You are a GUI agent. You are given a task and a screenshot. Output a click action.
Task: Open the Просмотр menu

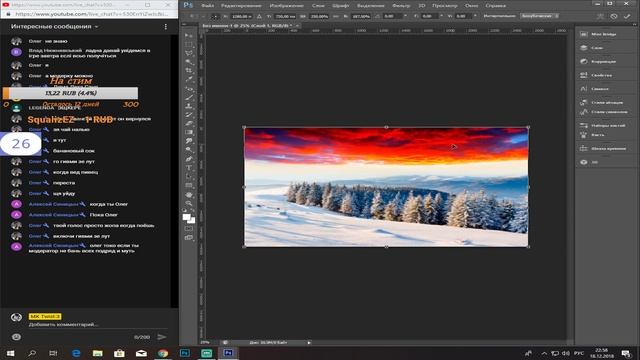click(445, 6)
